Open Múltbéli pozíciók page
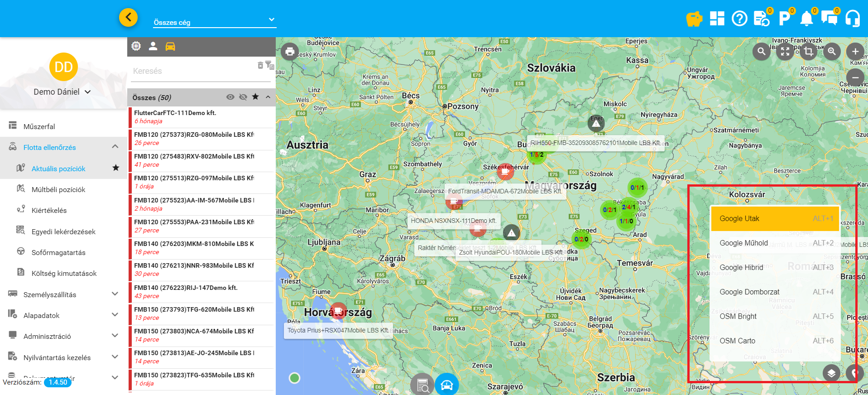This screenshot has width=868, height=395. (58, 189)
